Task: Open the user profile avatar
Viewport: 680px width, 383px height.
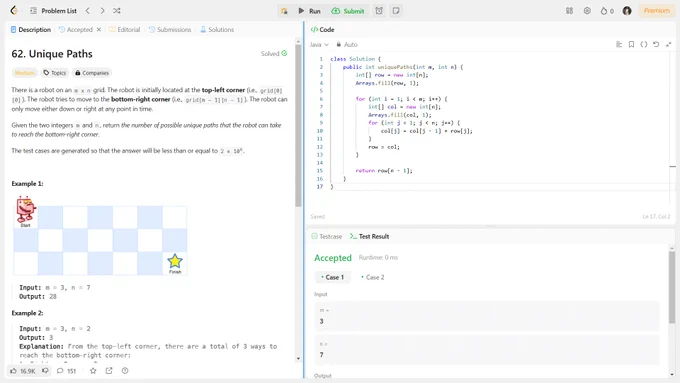Action: tap(627, 11)
